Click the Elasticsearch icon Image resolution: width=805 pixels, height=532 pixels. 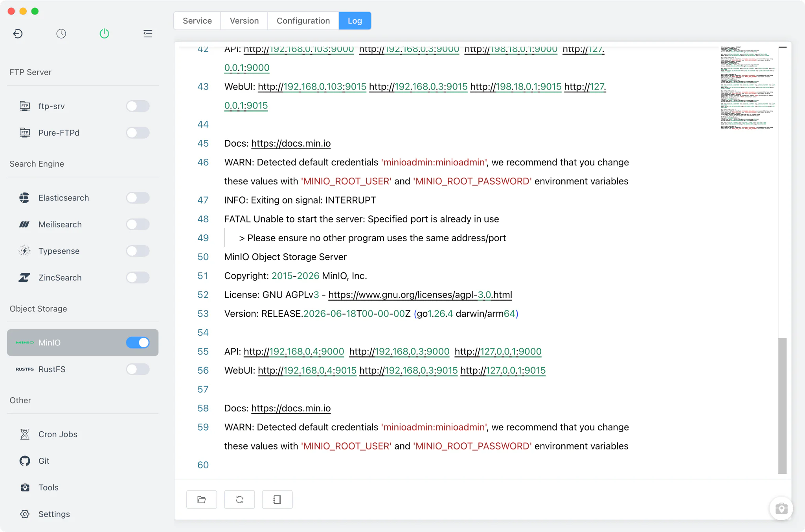[24, 198]
